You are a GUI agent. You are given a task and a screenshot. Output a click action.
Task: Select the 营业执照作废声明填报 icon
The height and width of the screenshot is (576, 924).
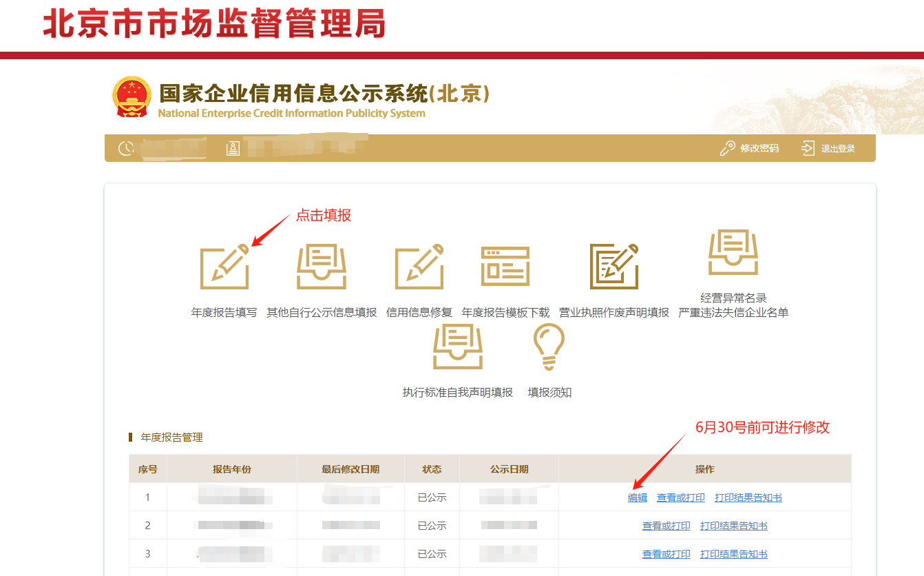point(613,265)
